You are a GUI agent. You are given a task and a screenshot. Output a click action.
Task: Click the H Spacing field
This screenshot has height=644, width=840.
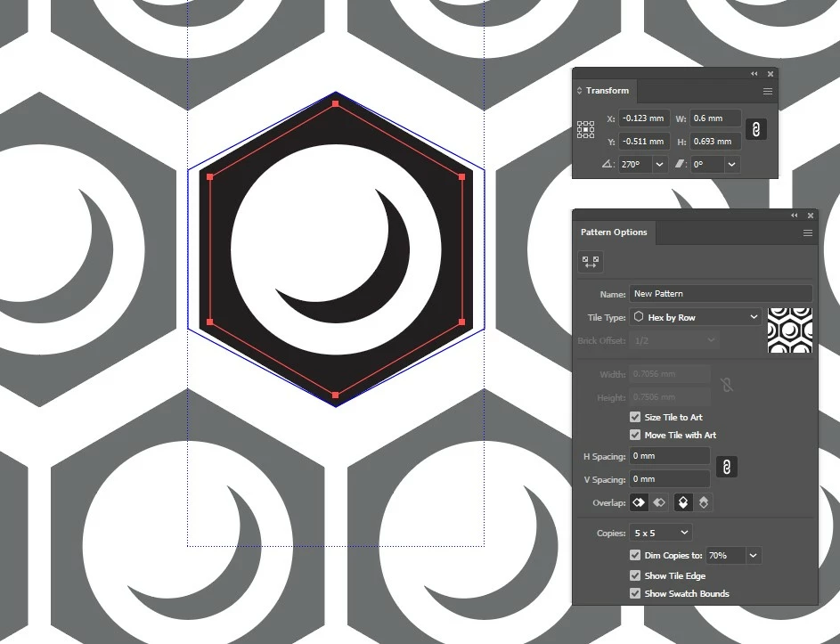tap(670, 456)
